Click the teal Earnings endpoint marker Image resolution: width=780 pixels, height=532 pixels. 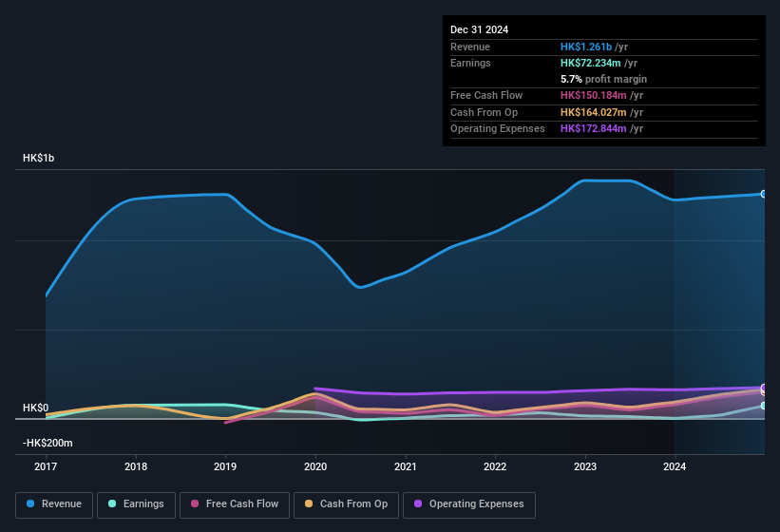click(764, 406)
